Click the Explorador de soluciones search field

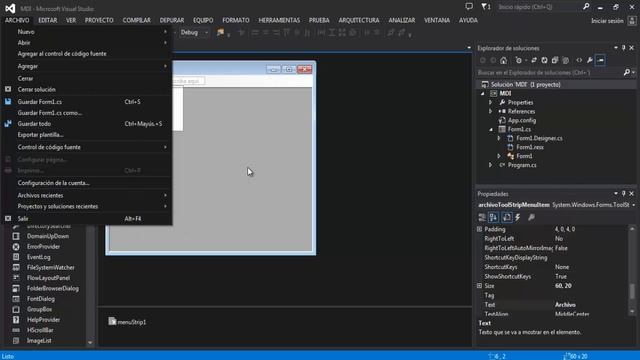click(x=549, y=73)
